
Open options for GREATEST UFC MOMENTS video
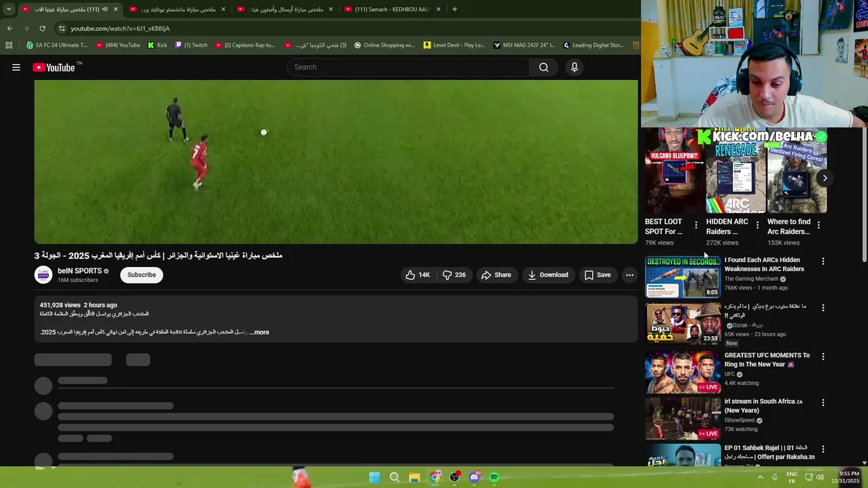point(823,357)
